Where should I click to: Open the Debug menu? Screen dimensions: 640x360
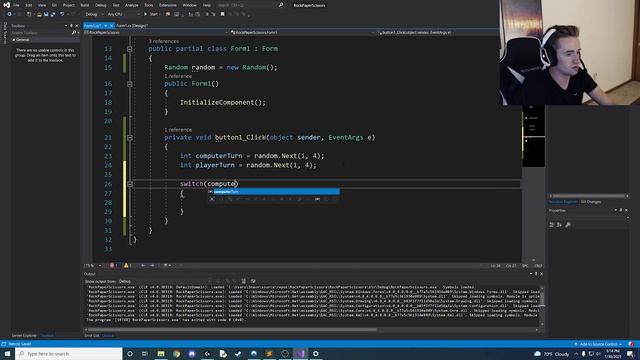pos(100,5)
